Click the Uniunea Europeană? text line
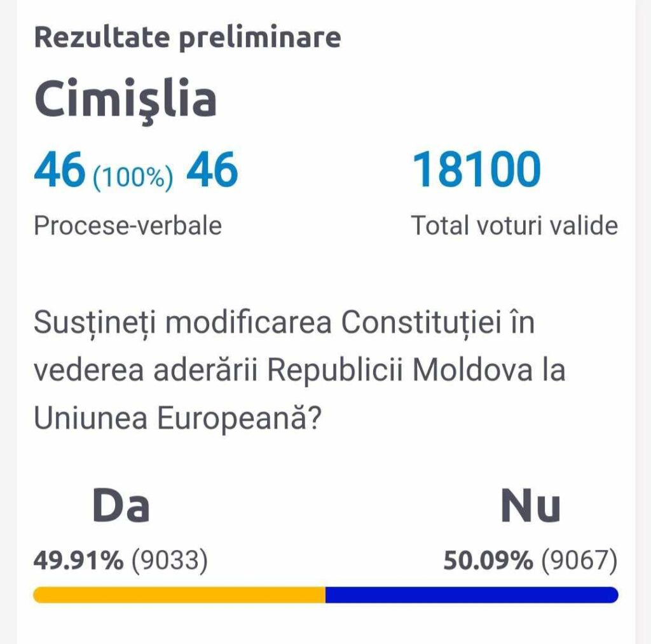This screenshot has width=651, height=644. [x=178, y=418]
